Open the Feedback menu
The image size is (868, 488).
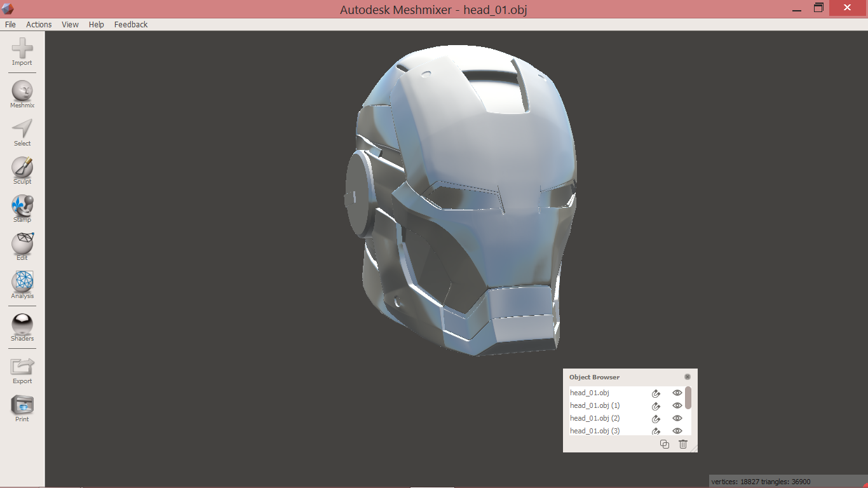pyautogui.click(x=131, y=24)
